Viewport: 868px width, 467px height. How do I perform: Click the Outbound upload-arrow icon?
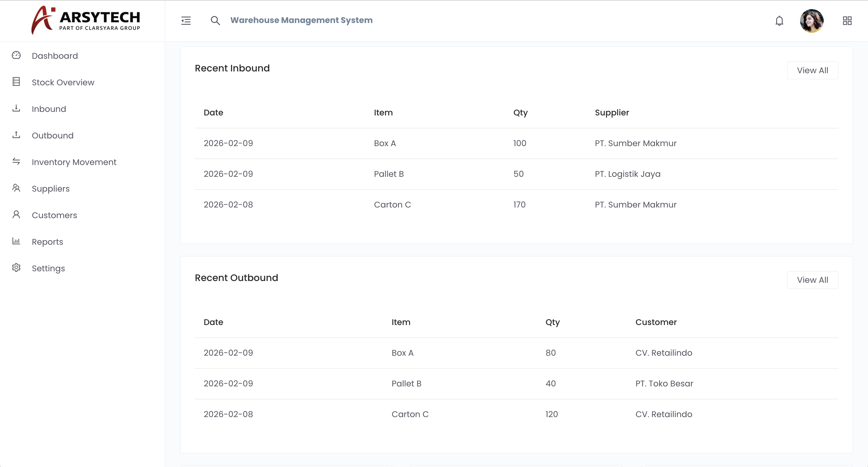point(16,135)
